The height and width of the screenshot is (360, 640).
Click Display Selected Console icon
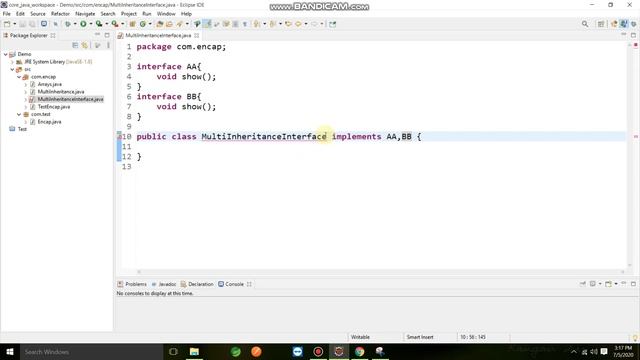[593, 284]
